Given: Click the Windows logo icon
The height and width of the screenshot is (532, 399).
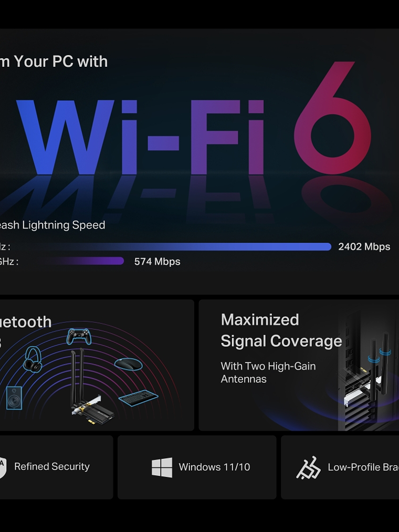Looking at the screenshot, I should pyautogui.click(x=162, y=467).
